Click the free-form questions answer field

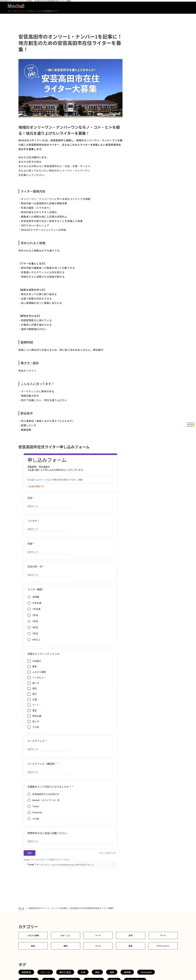tap(70, 841)
